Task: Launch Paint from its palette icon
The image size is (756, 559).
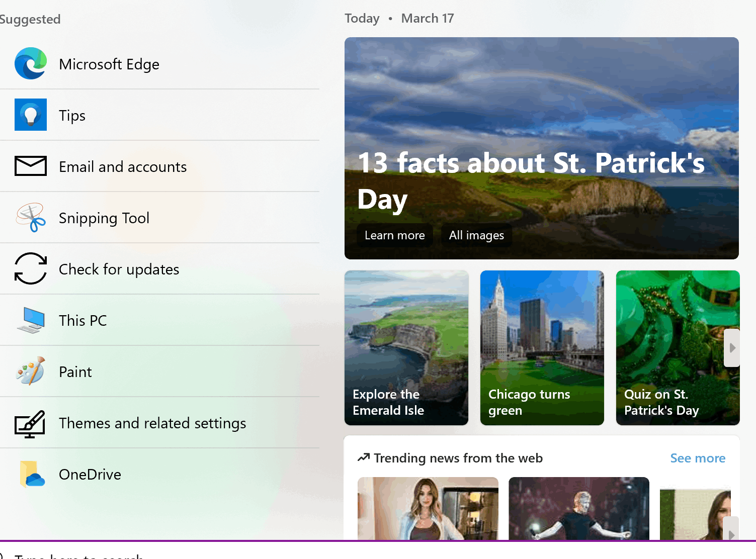Action: coord(31,371)
